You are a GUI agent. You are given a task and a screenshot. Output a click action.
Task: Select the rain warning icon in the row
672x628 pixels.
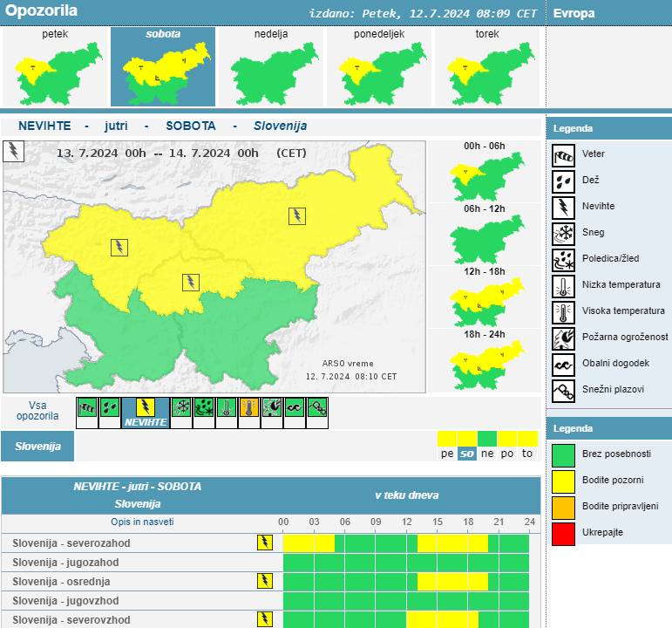pos(109,408)
